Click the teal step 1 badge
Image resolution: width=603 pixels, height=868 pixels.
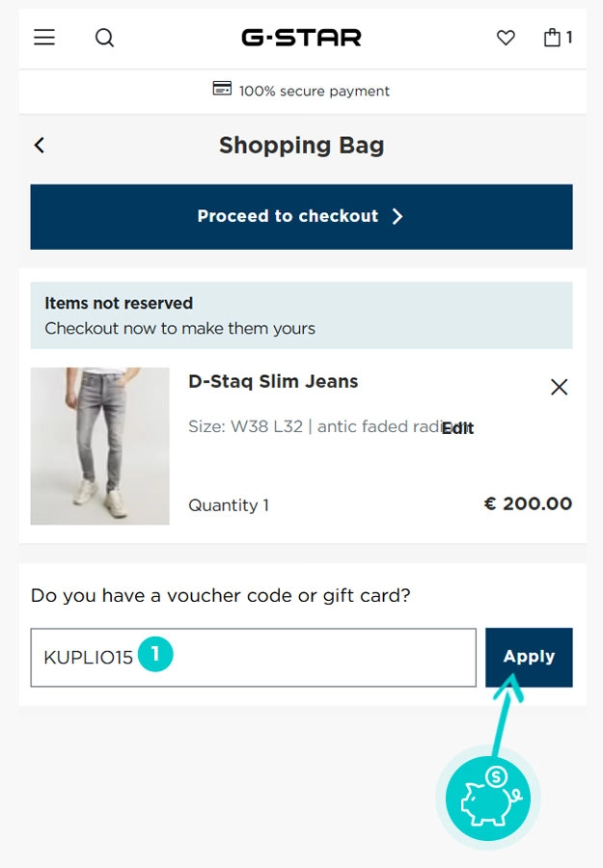pyautogui.click(x=155, y=655)
